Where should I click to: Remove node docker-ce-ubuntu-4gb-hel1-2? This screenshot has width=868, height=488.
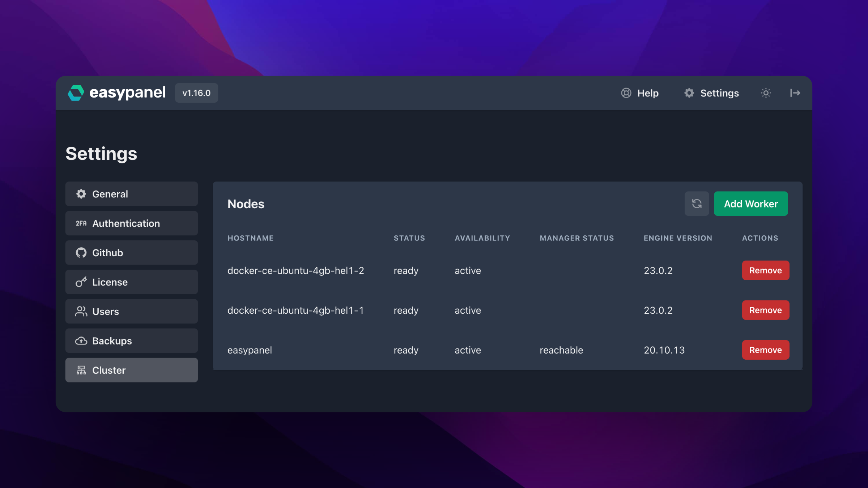coord(765,270)
